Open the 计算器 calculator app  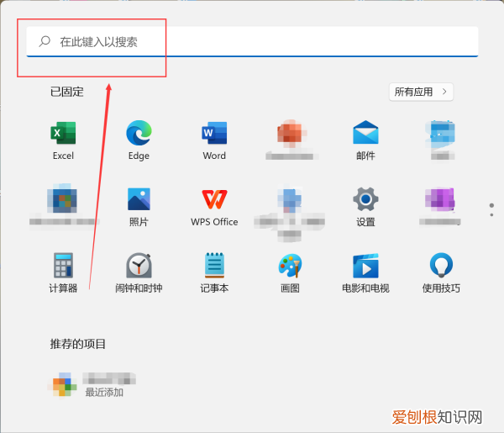(63, 272)
